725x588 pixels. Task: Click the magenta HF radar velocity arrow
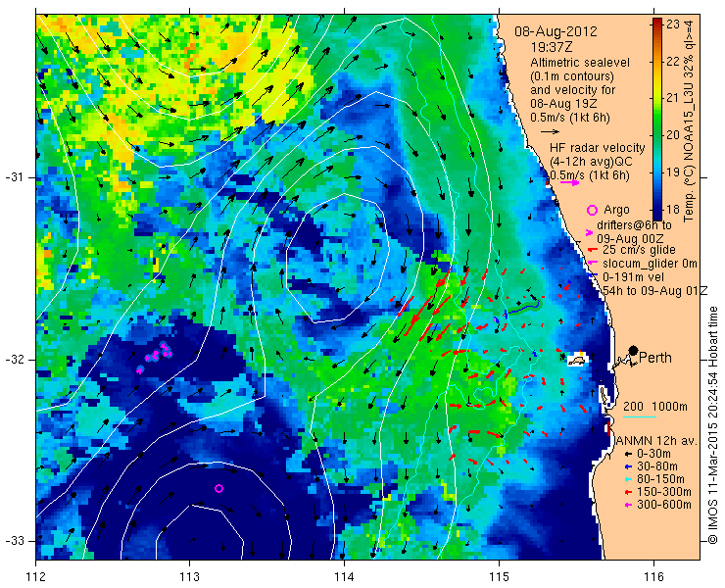pyautogui.click(x=569, y=183)
